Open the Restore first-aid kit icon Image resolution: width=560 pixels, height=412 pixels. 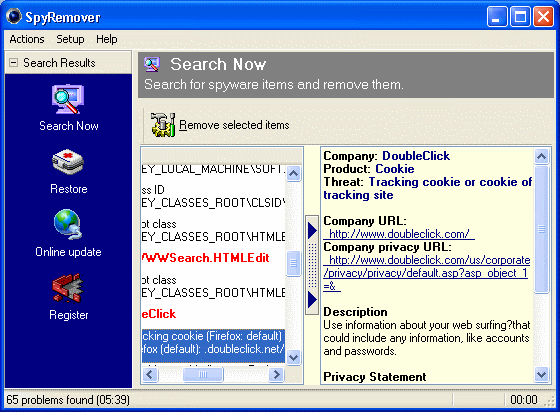[x=68, y=162]
